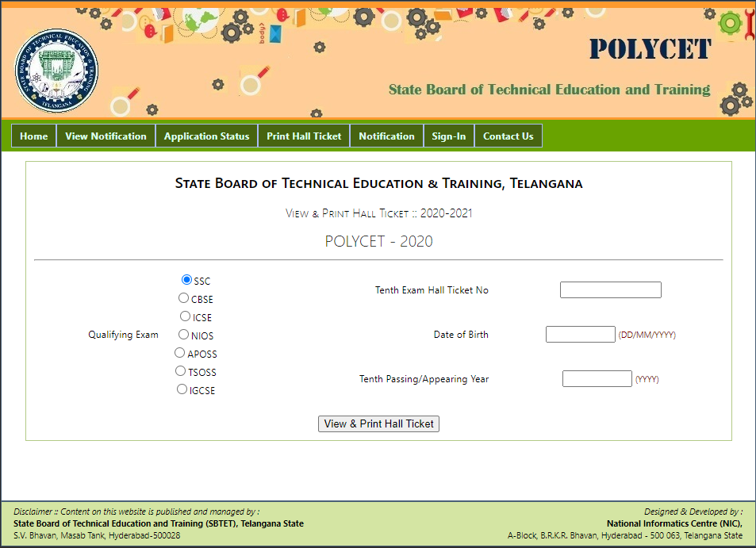Click the SBTET Telangana seal logo
The height and width of the screenshot is (548, 756).
tap(56, 71)
